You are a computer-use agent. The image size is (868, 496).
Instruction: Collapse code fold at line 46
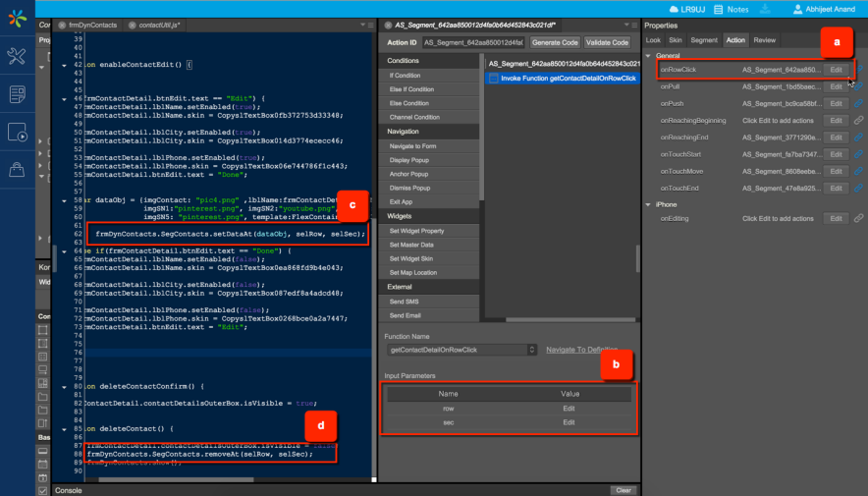[x=64, y=99]
